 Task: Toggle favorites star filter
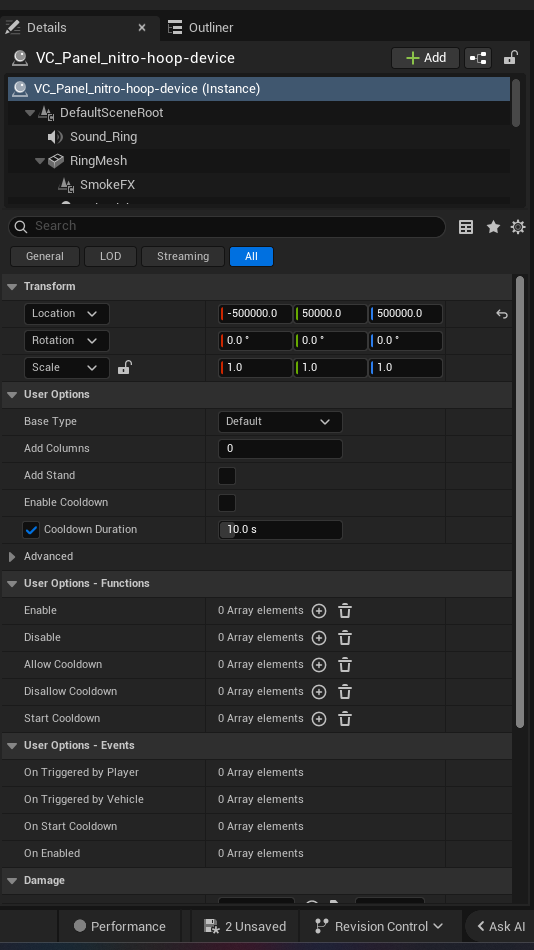tap(493, 227)
